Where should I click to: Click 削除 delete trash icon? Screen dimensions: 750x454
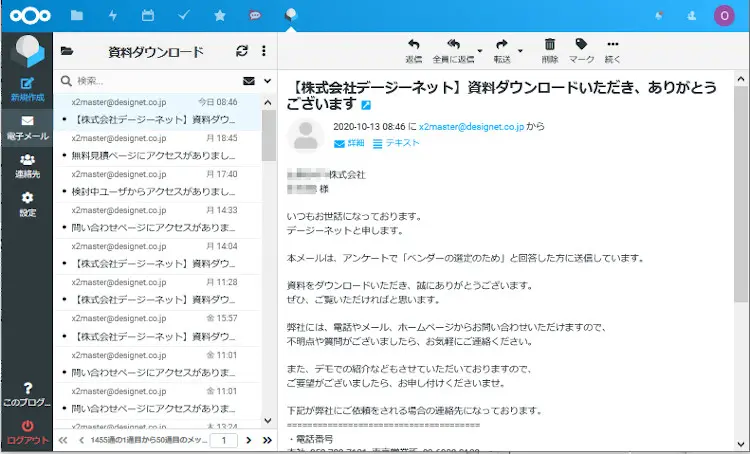point(550,51)
